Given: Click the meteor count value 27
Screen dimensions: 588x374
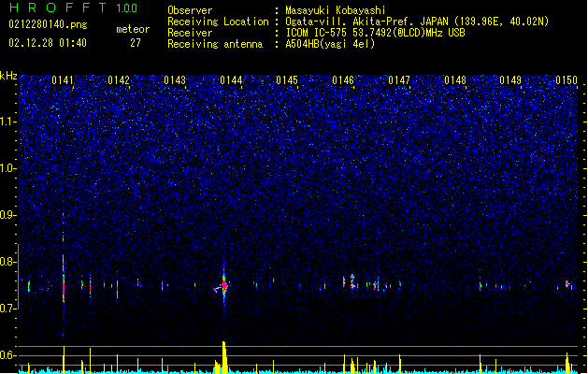Looking at the screenshot, I should pyautogui.click(x=136, y=43).
